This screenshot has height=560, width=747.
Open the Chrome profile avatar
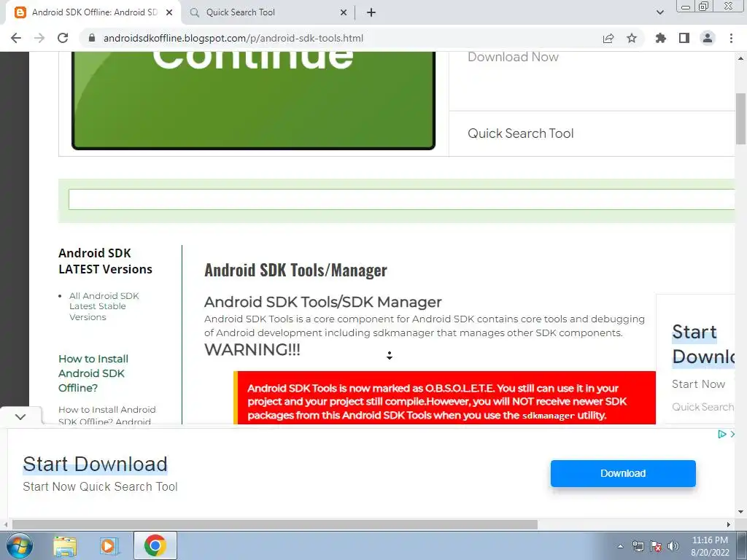point(708,38)
